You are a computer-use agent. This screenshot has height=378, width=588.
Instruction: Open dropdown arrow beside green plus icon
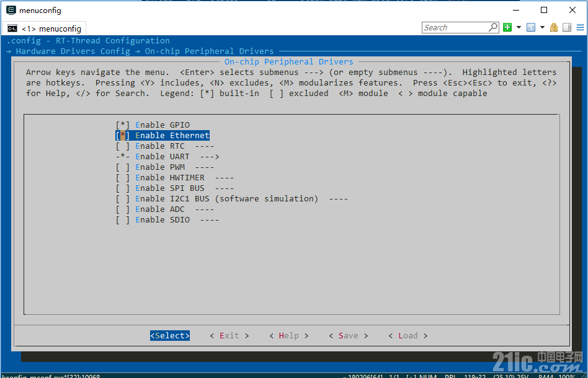pos(519,27)
